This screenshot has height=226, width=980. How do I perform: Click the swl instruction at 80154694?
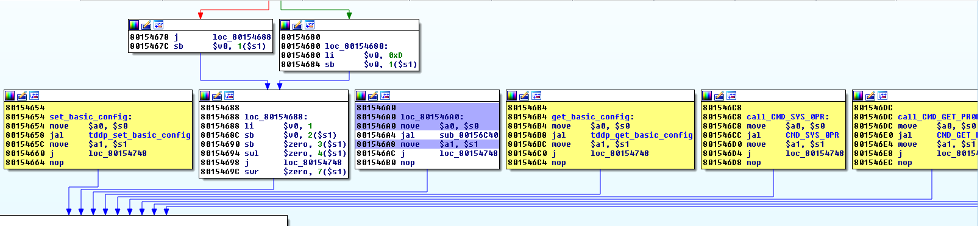(x=274, y=154)
